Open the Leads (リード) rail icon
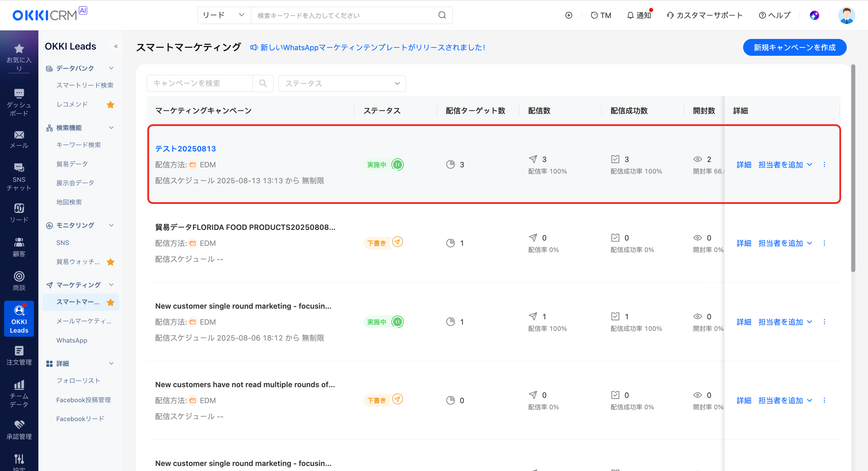868x471 pixels. 19,213
